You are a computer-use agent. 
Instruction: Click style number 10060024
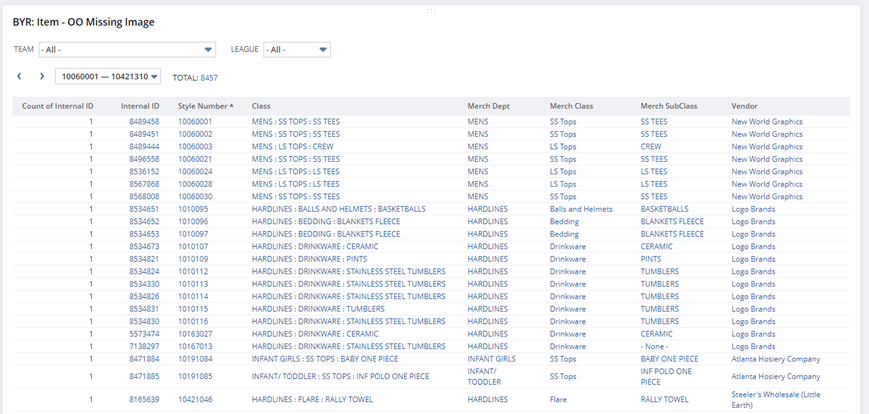click(x=195, y=172)
